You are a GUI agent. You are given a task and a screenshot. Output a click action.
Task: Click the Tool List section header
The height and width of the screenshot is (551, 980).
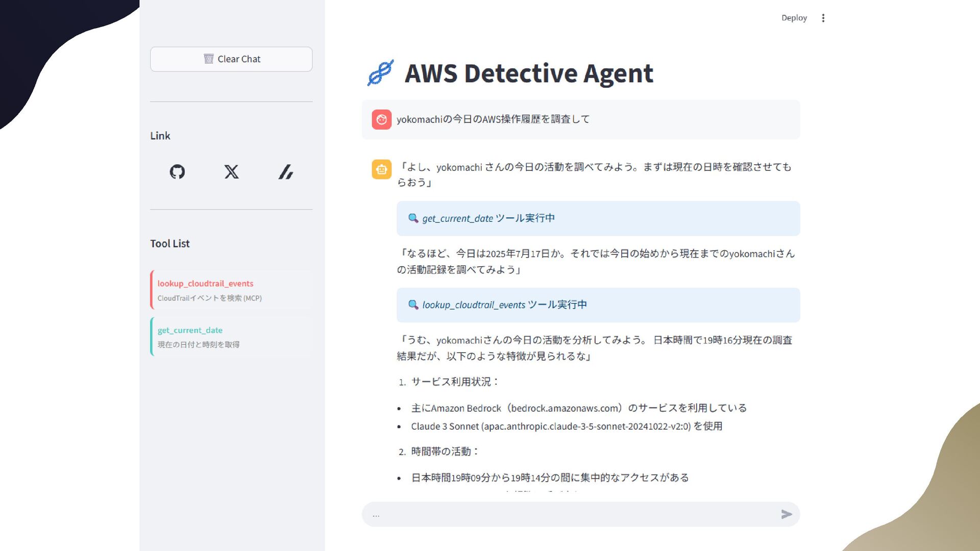(169, 243)
